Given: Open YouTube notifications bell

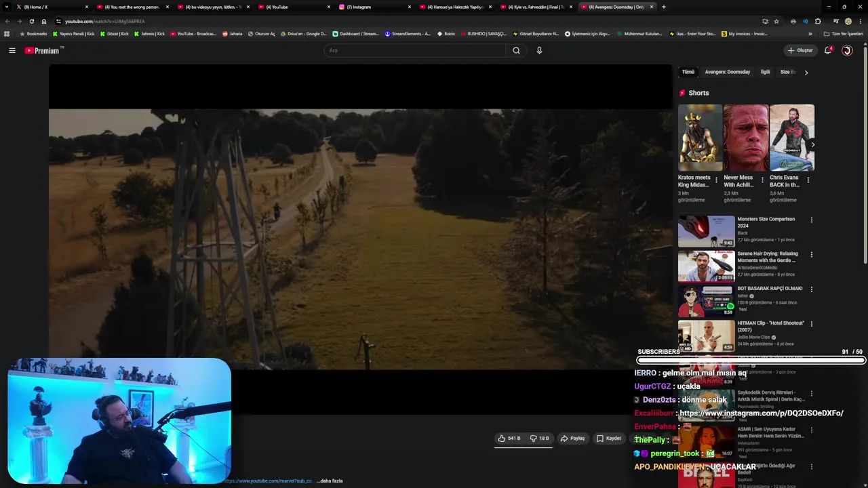Looking at the screenshot, I should tap(828, 50).
